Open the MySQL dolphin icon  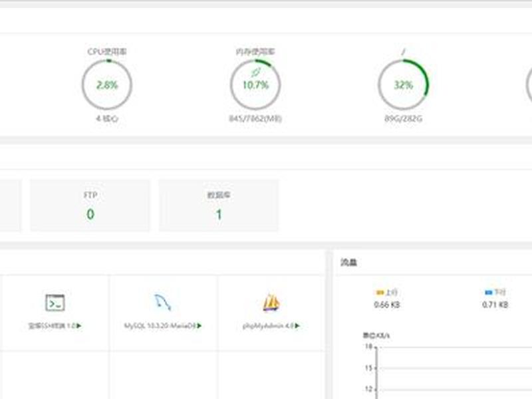(x=163, y=302)
